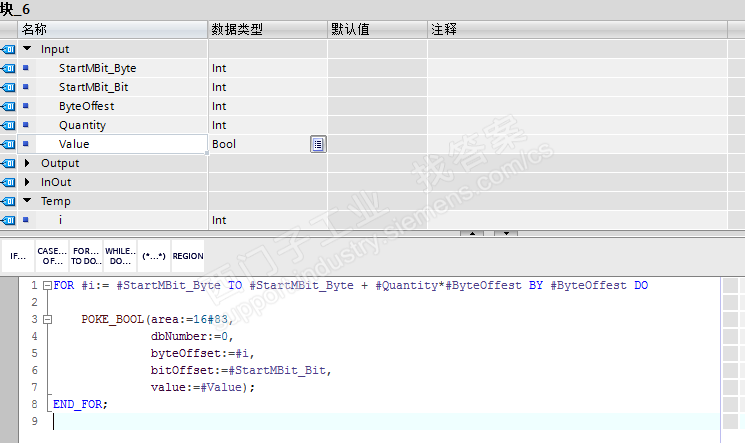
Task: Select the Quantity parameter name
Action: click(82, 125)
